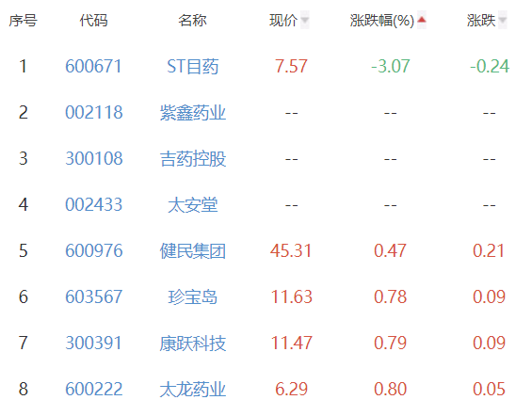This screenshot has height=416, width=532.
Task: Click the 序号 column header
Action: click(23, 21)
